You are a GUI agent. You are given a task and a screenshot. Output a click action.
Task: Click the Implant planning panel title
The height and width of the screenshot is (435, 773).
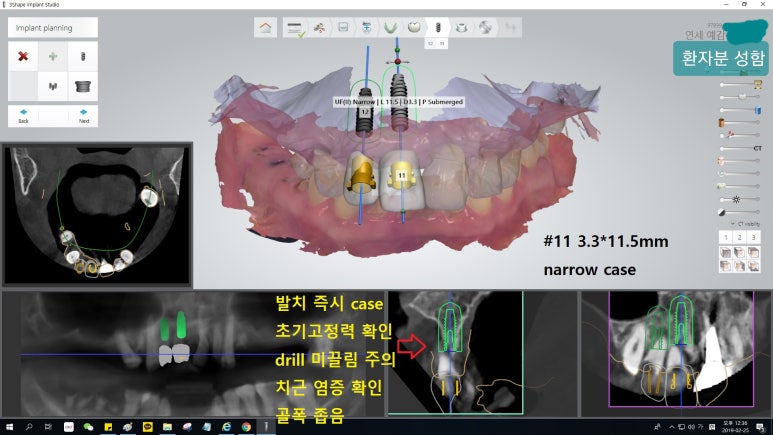tap(53, 28)
